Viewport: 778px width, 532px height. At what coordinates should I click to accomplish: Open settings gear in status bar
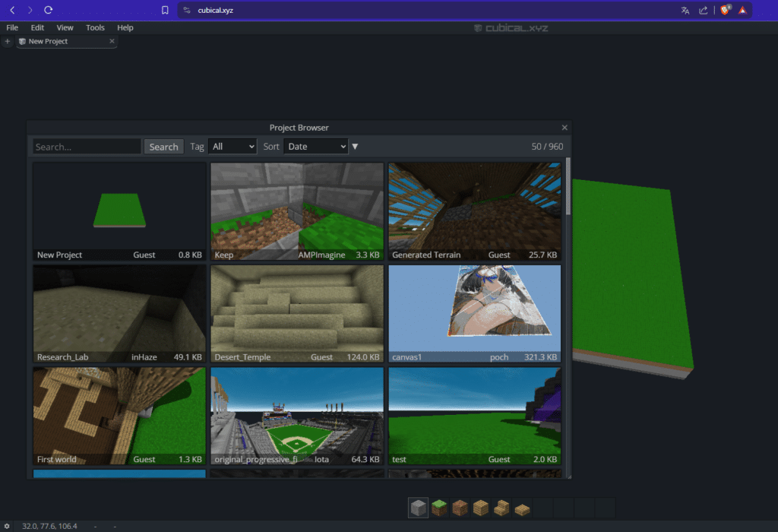pos(7,526)
